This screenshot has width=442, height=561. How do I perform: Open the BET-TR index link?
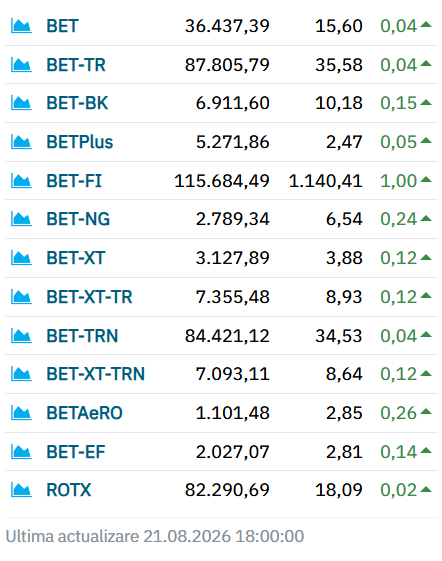click(x=76, y=65)
